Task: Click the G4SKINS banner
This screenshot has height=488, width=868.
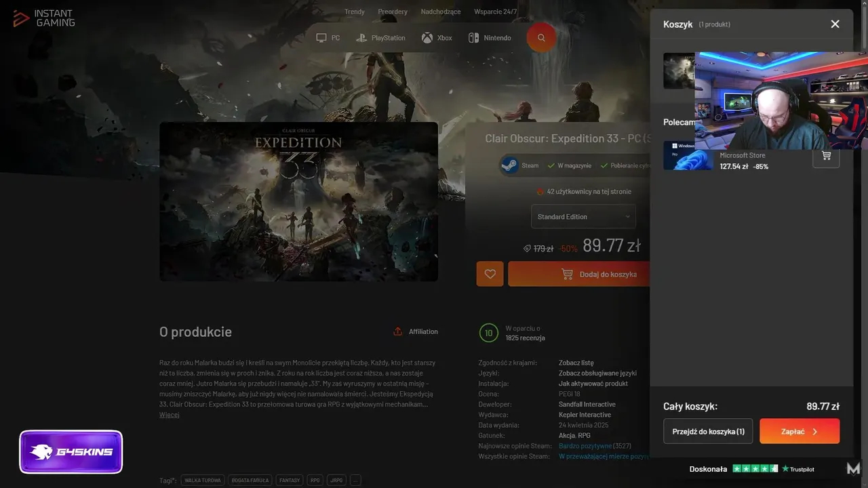Action: pyautogui.click(x=71, y=451)
